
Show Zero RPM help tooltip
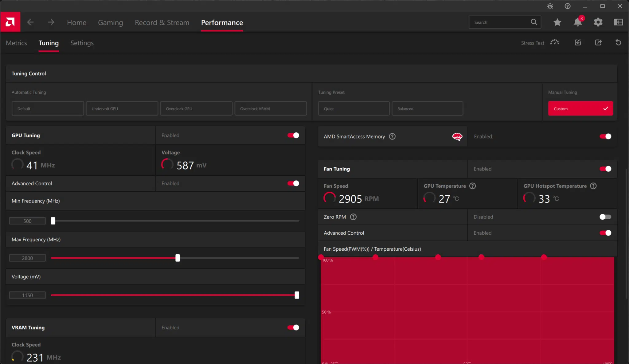[x=353, y=217]
